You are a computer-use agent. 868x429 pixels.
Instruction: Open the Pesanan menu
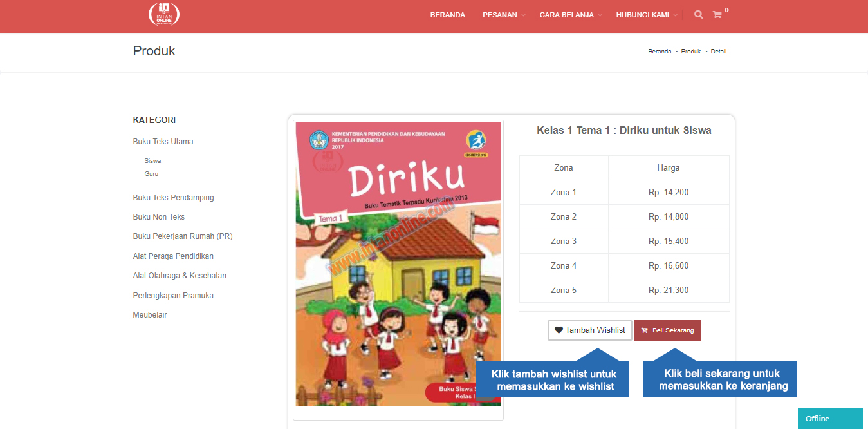tap(500, 15)
